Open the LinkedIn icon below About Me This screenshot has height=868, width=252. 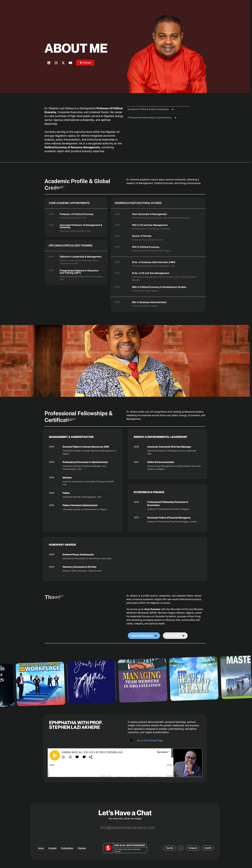pos(49,63)
